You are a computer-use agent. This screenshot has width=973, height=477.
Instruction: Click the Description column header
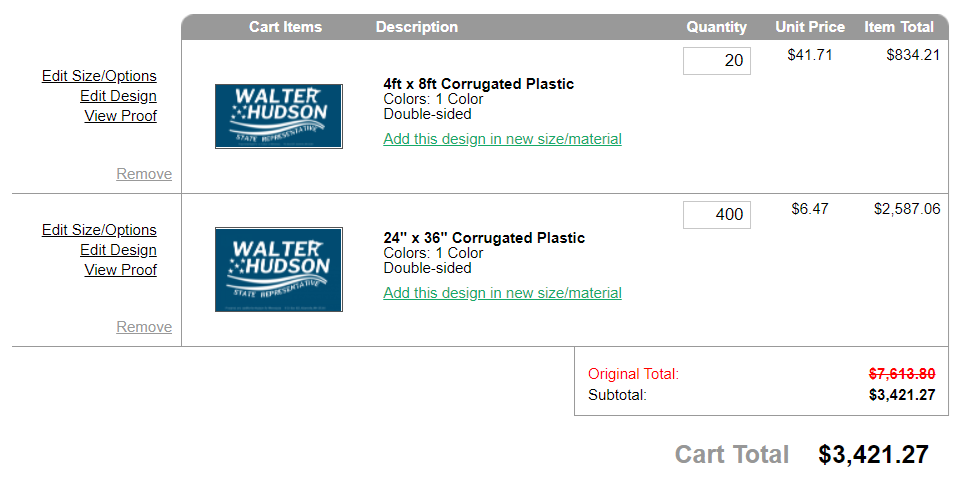[417, 27]
